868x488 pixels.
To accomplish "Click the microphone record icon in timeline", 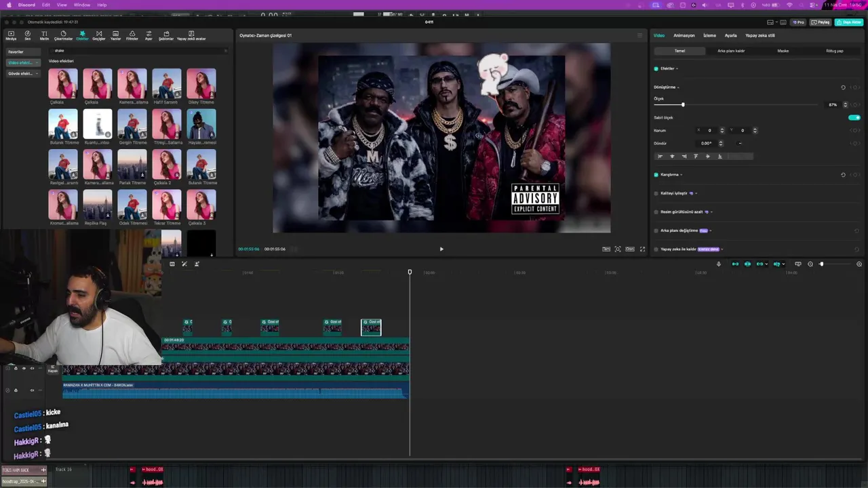I will point(719,264).
